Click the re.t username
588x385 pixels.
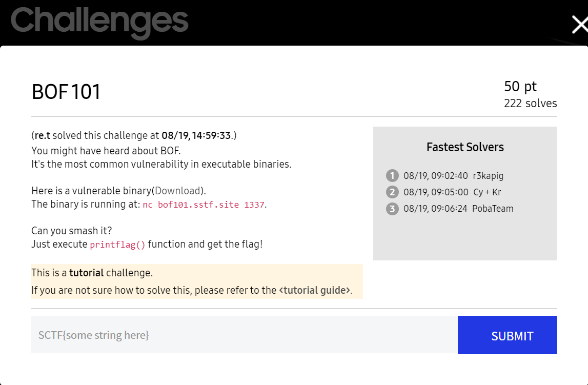[x=43, y=136]
